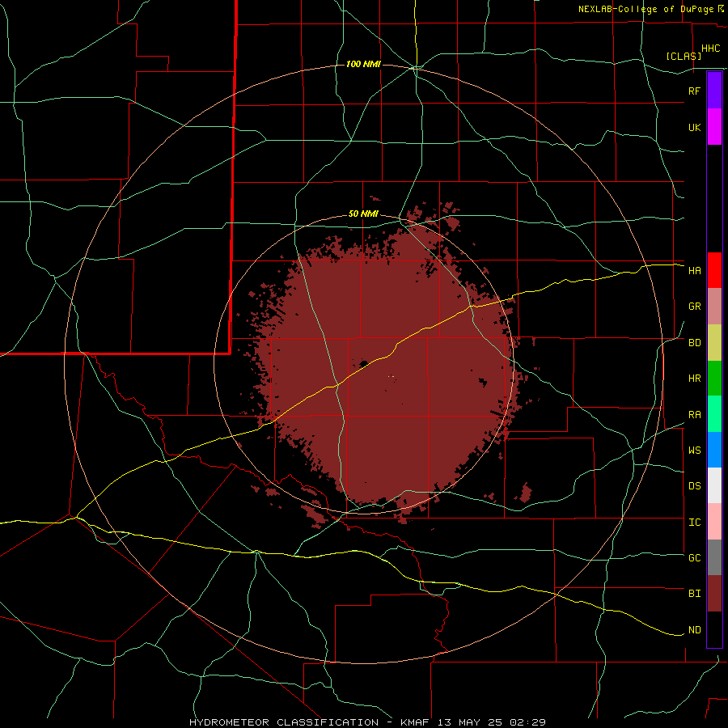Click the IC legend label
Viewport: 728px width, 728px height.
click(694, 523)
